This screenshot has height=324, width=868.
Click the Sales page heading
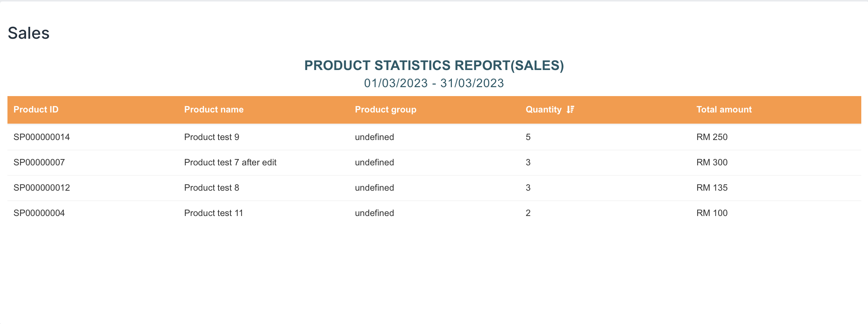[29, 33]
